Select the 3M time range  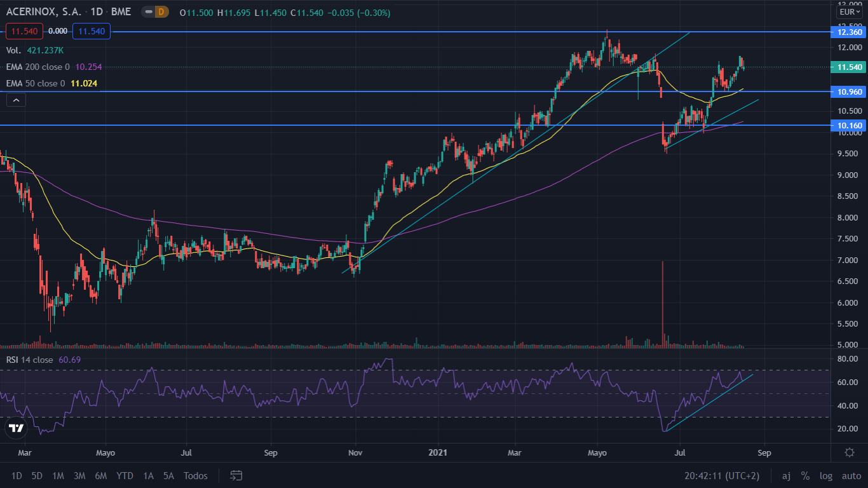pos(79,475)
